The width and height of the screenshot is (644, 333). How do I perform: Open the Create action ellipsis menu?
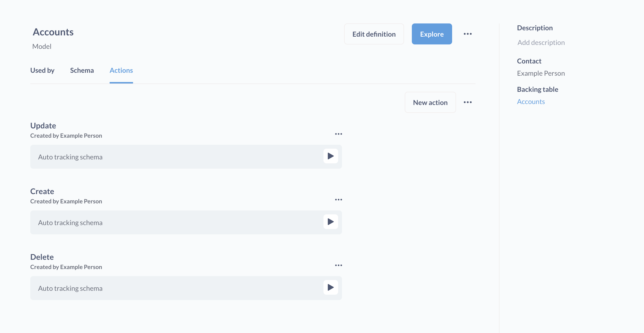click(x=338, y=200)
